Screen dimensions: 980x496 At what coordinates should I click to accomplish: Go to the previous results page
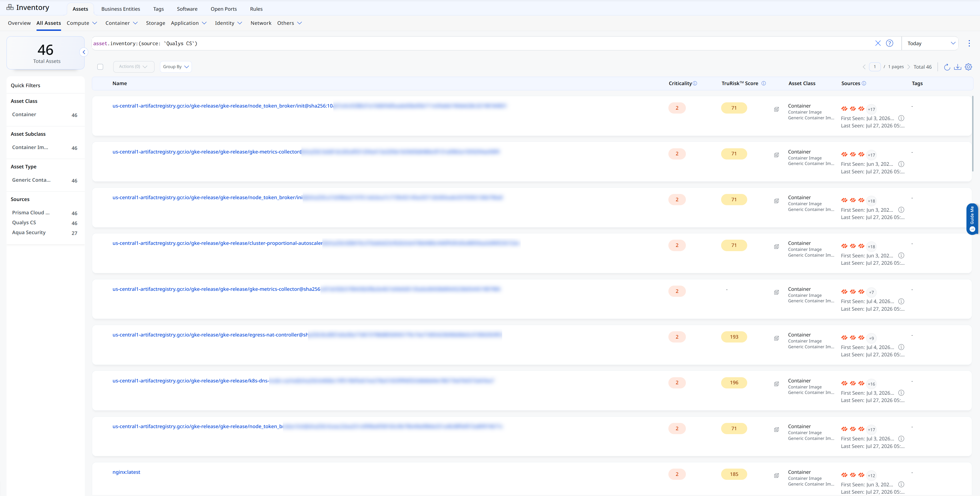coord(864,67)
